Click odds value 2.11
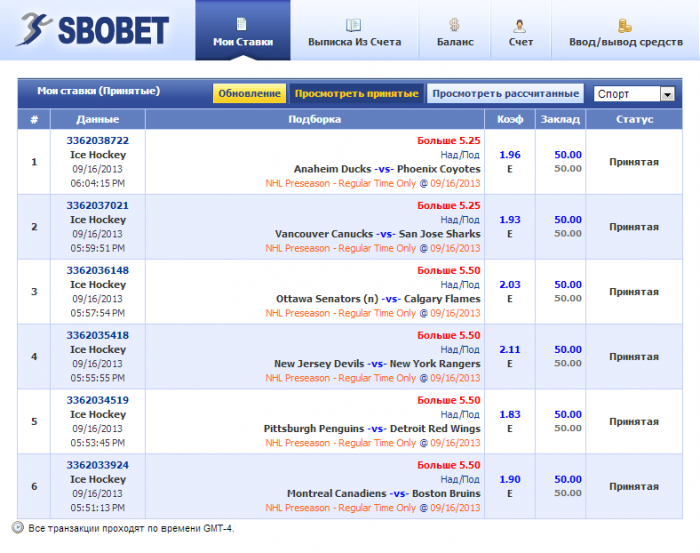Image resolution: width=700 pixels, height=553 pixels. pyautogui.click(x=510, y=349)
